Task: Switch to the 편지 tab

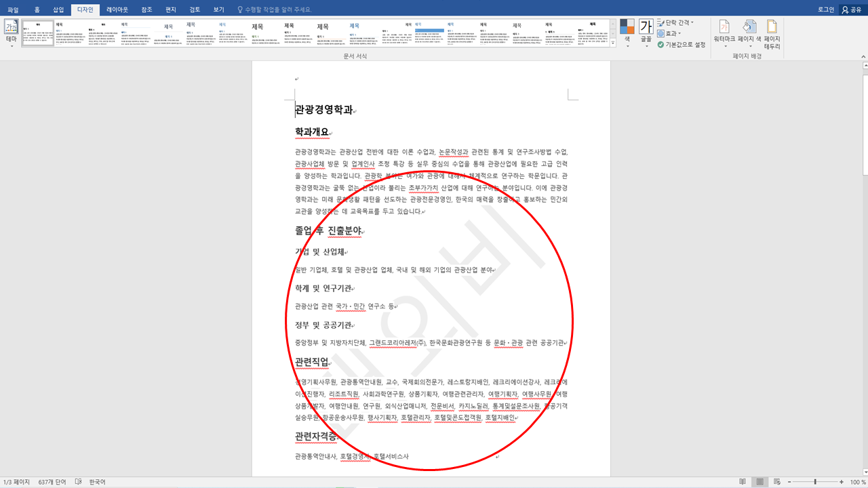Action: [x=171, y=9]
